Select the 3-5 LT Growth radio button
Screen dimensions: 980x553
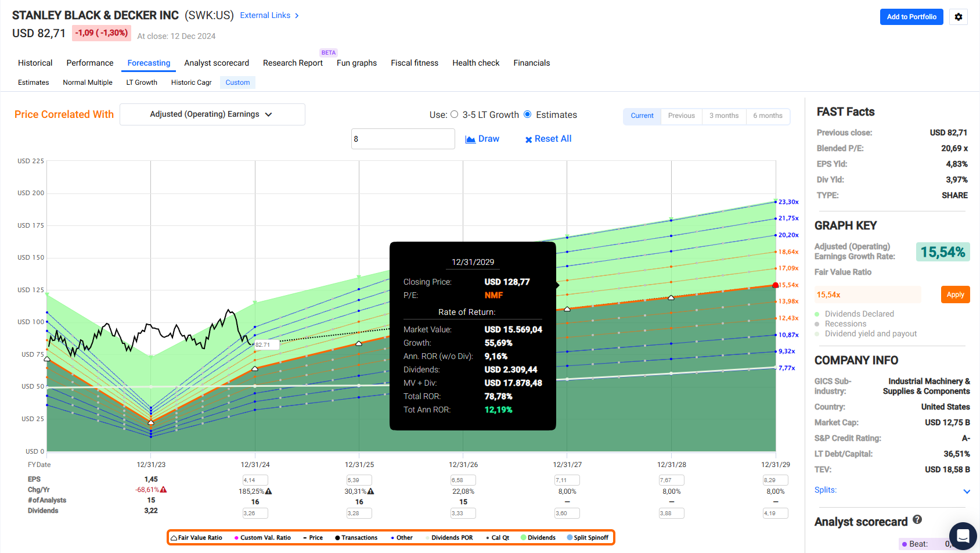455,114
